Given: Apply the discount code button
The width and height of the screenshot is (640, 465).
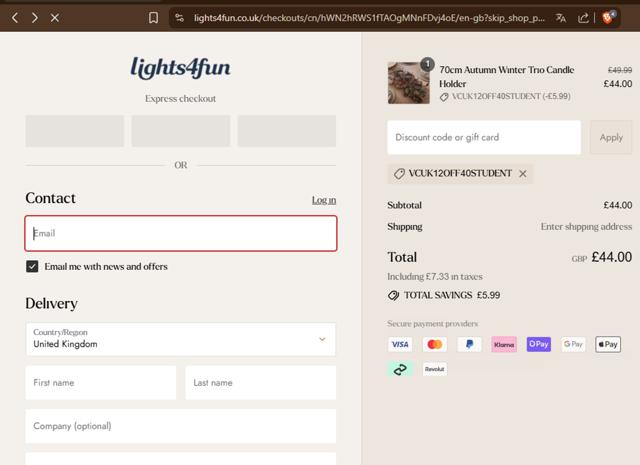Looking at the screenshot, I should point(611,137).
